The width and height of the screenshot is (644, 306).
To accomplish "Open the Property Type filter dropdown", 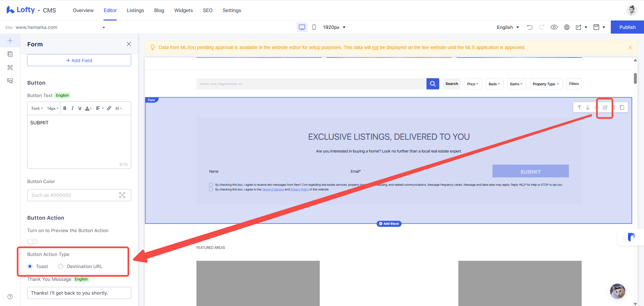I will 546,84.
